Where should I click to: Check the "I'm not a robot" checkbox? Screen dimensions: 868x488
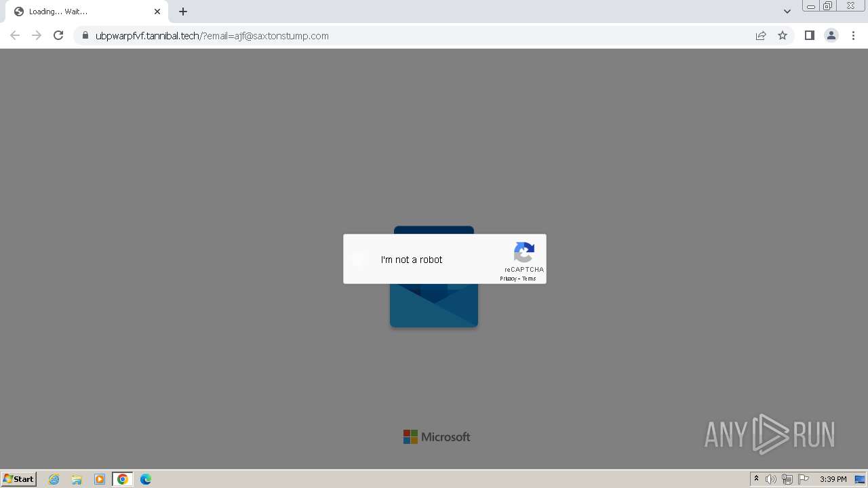coord(361,260)
